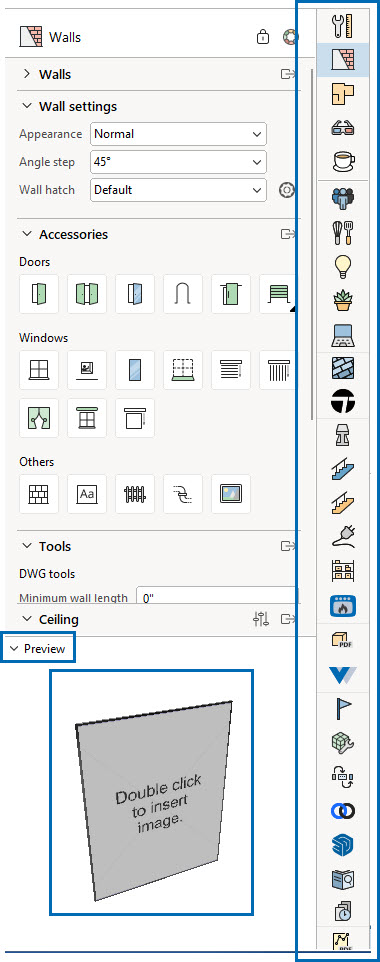
Task: Click the laptop icon in sidebar
Action: (x=343, y=335)
